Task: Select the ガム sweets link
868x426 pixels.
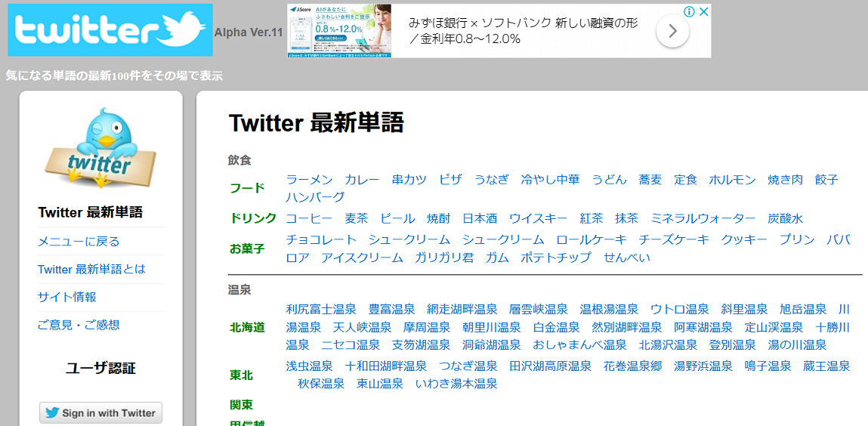Action: tap(497, 258)
